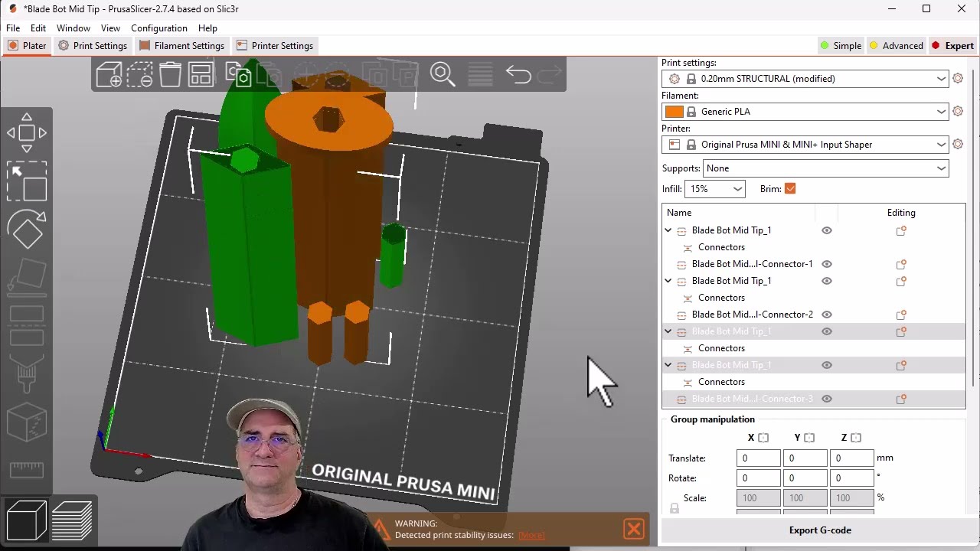Open the File menu

(x=13, y=28)
